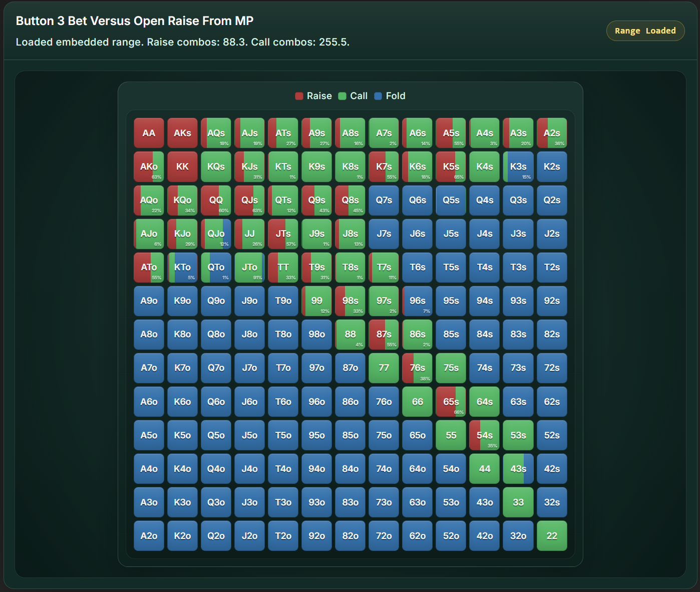Select the 64s hand cell
Viewport: 700px width, 592px height.
point(485,402)
